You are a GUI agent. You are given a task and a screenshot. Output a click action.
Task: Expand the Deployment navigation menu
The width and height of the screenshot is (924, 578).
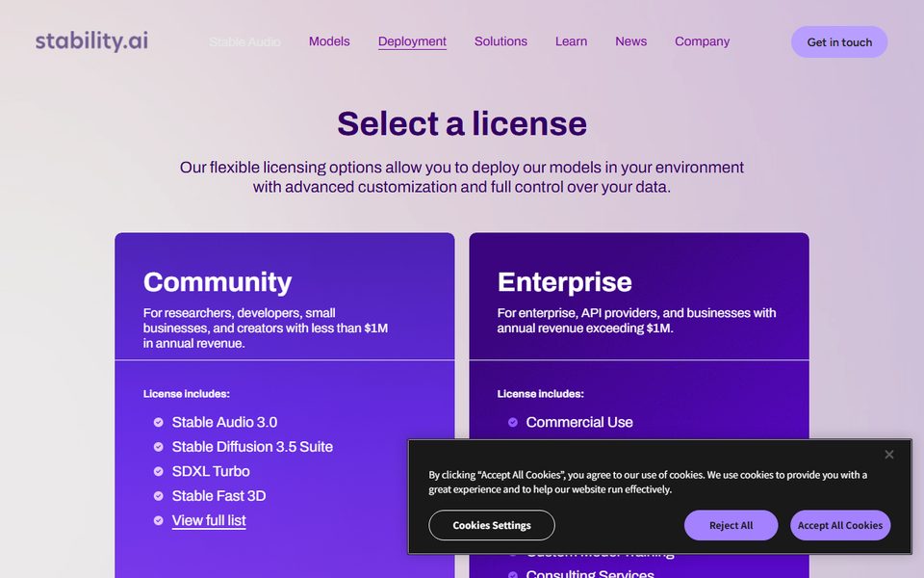(x=412, y=41)
